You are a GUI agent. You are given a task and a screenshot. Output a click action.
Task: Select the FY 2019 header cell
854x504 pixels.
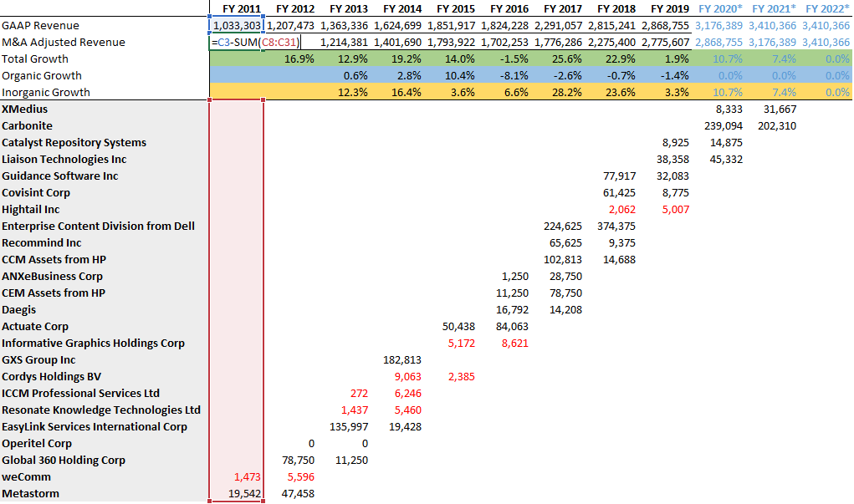[670, 8]
